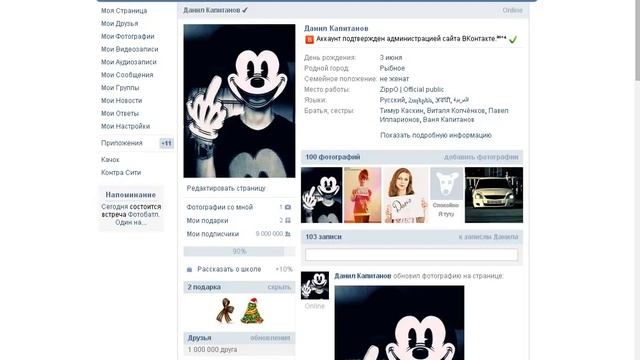640x360 pixels.
Task: Click subscribers icon next to 9 000 000
Action: point(288,234)
